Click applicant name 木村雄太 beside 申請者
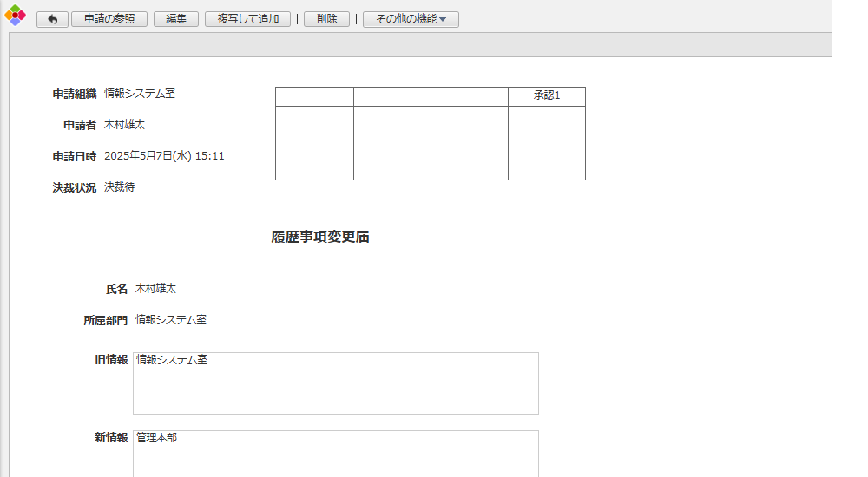Image resolution: width=868 pixels, height=477 pixels. tap(124, 125)
